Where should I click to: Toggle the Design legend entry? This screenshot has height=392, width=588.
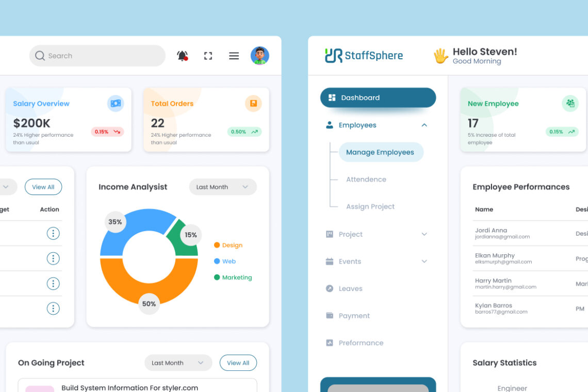pyautogui.click(x=228, y=245)
